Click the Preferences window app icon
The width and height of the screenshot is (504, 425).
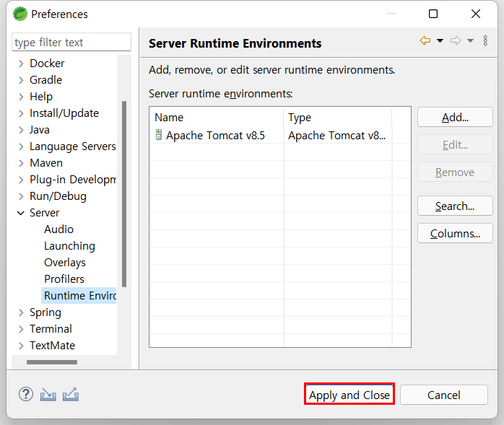20,14
